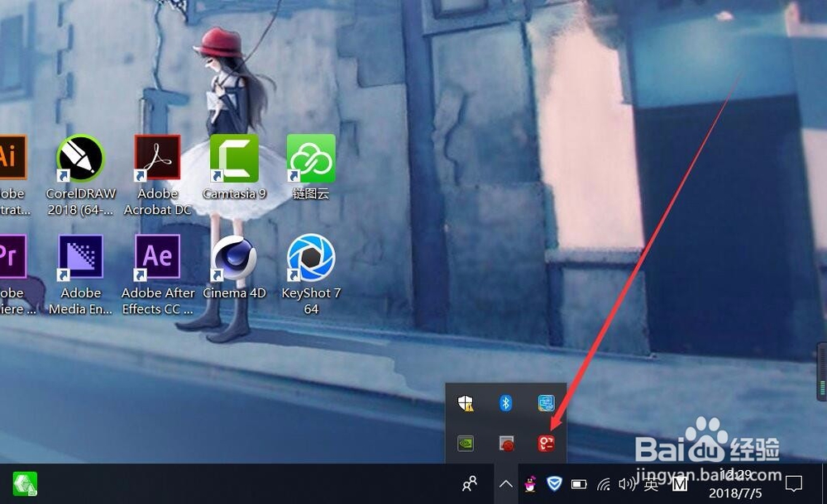Open the Wi-Fi network icon

point(604,483)
